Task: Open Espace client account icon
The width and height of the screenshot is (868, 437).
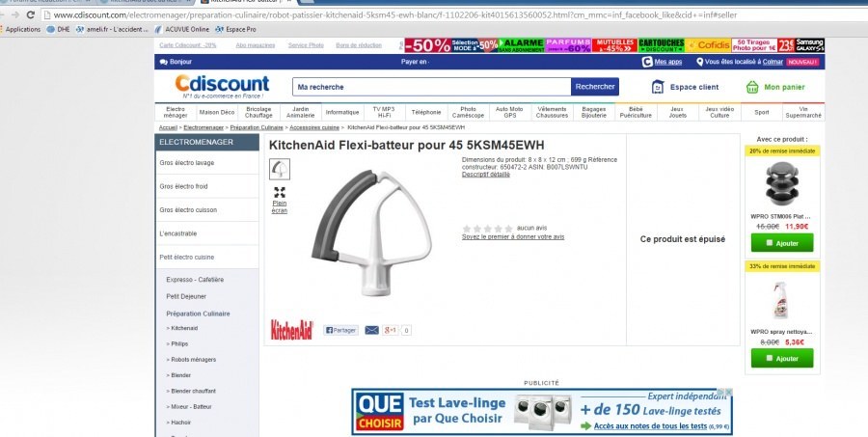Action: click(x=657, y=87)
